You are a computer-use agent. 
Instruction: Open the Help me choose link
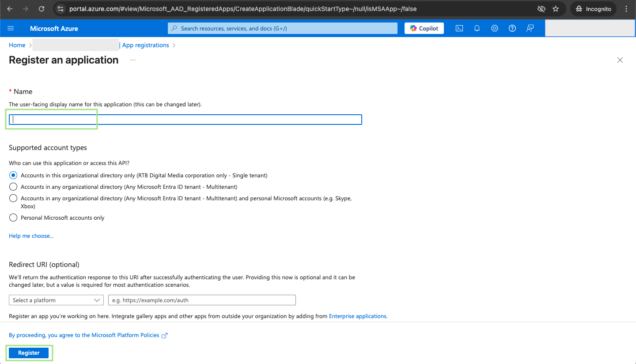pyautogui.click(x=31, y=236)
